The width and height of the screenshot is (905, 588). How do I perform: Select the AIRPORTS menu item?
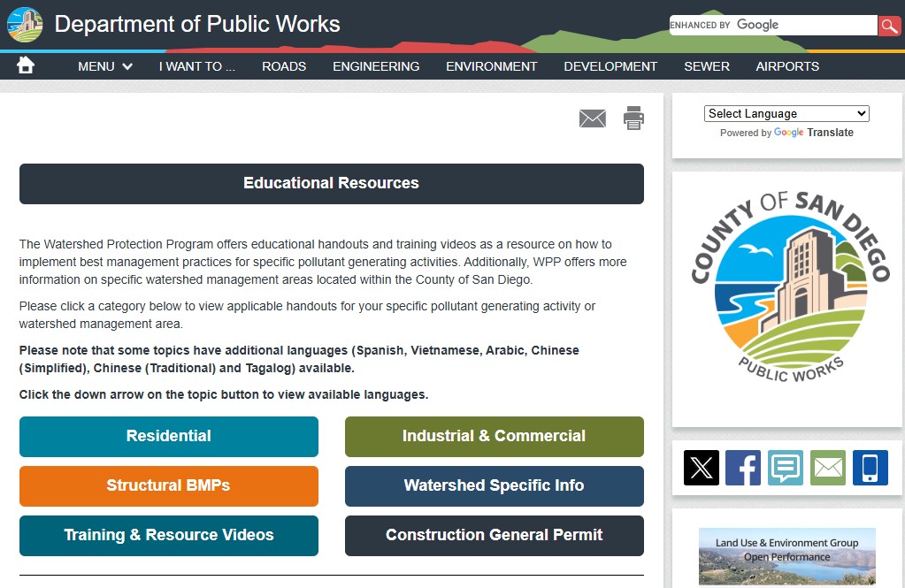(787, 66)
